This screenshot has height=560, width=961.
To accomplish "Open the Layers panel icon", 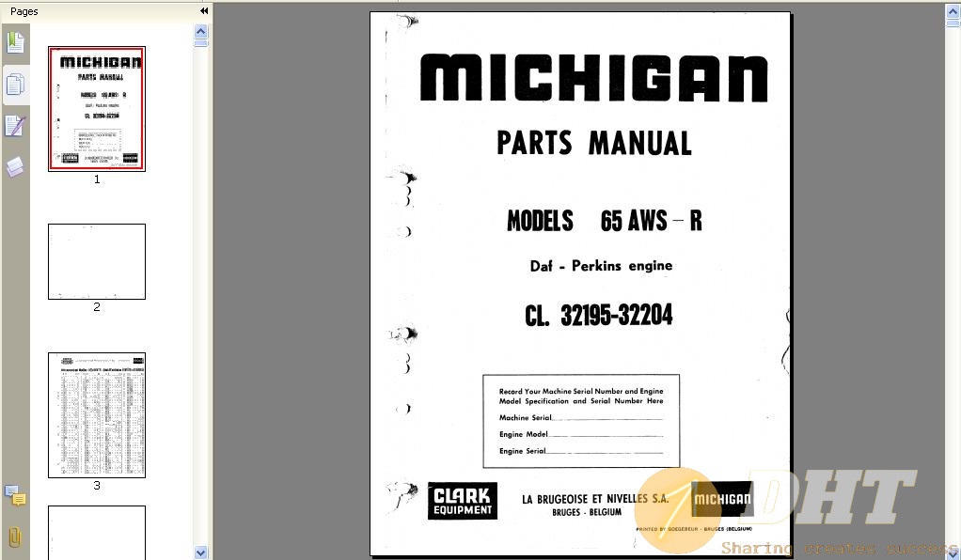I will coord(15,166).
